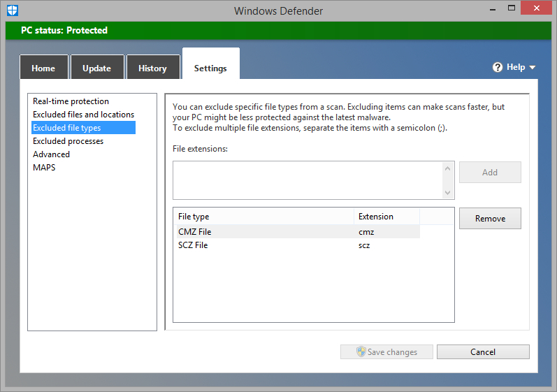Switch to the Home tab
The height and width of the screenshot is (392, 557).
point(43,68)
